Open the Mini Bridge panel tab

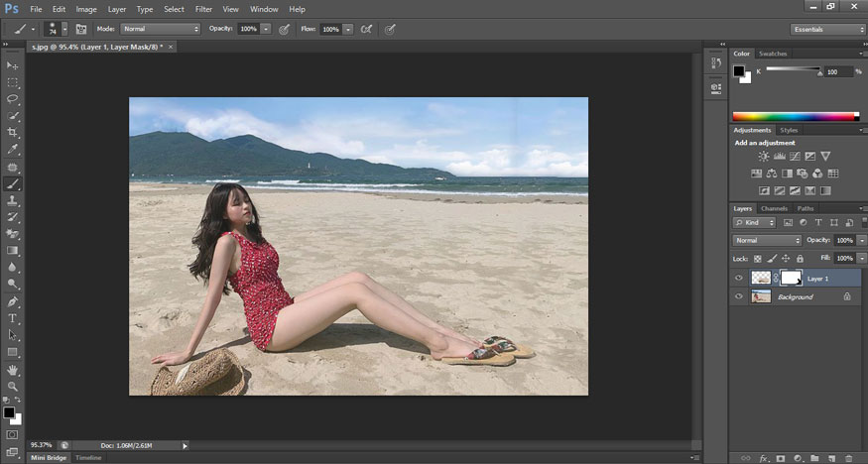click(x=49, y=458)
